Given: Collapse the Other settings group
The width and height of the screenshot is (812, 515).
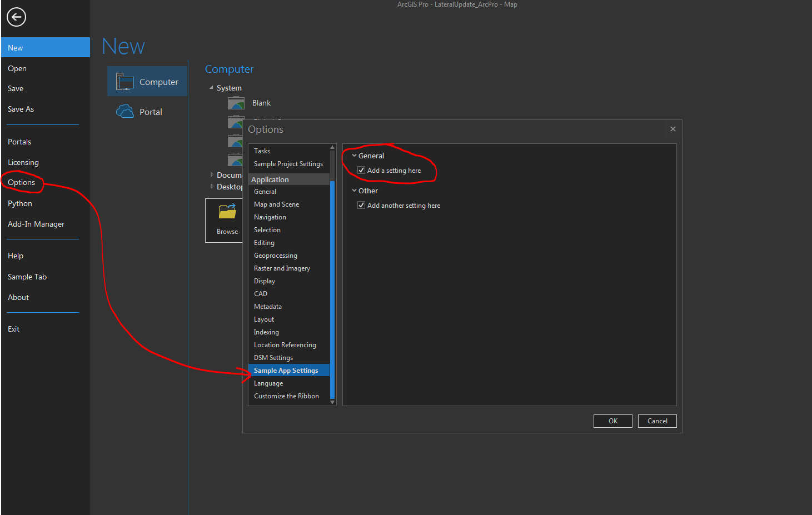Looking at the screenshot, I should (354, 191).
